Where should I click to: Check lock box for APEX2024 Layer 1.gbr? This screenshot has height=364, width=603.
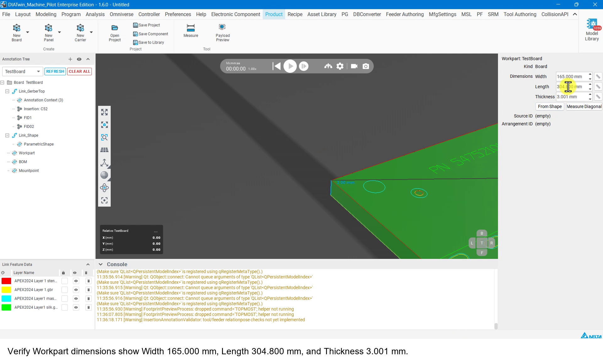coord(64,290)
